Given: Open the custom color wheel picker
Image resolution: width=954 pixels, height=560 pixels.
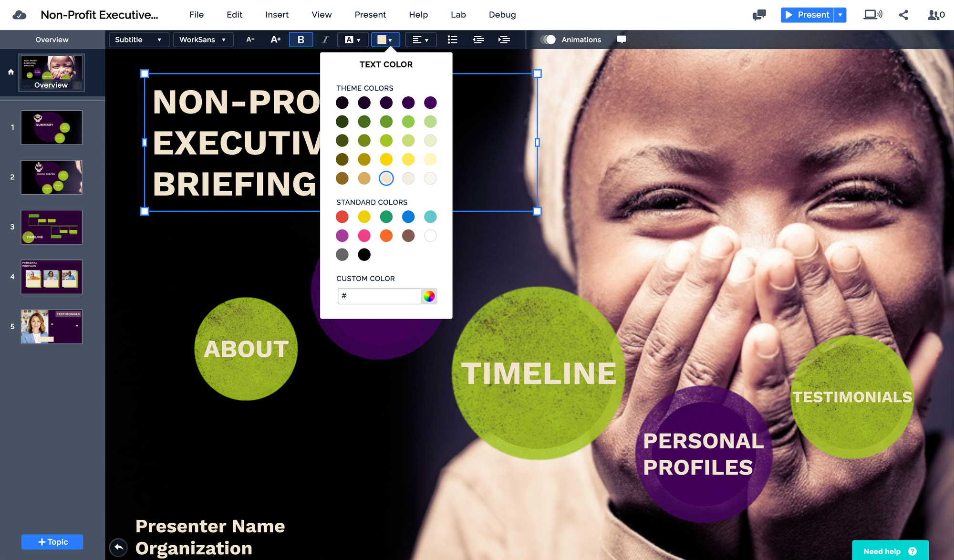Looking at the screenshot, I should pyautogui.click(x=429, y=296).
